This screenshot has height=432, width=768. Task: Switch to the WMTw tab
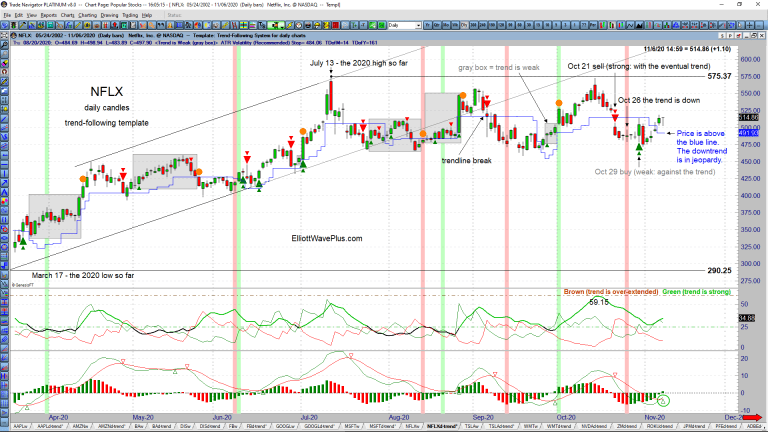point(530,427)
